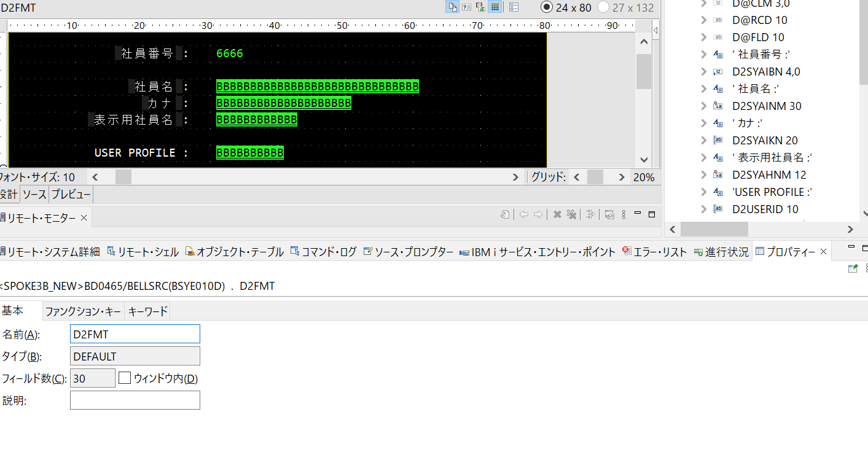Click the 'USER PROFILE :' constant icon
Image resolution: width=868 pixels, height=460 pixels.
point(717,192)
